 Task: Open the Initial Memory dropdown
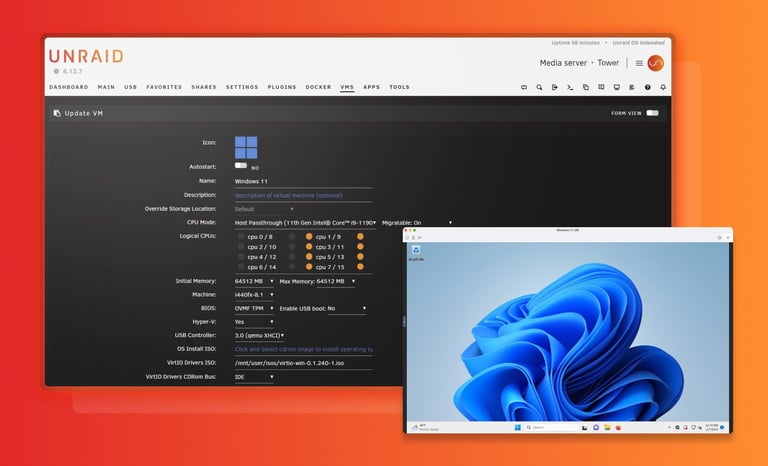254,281
